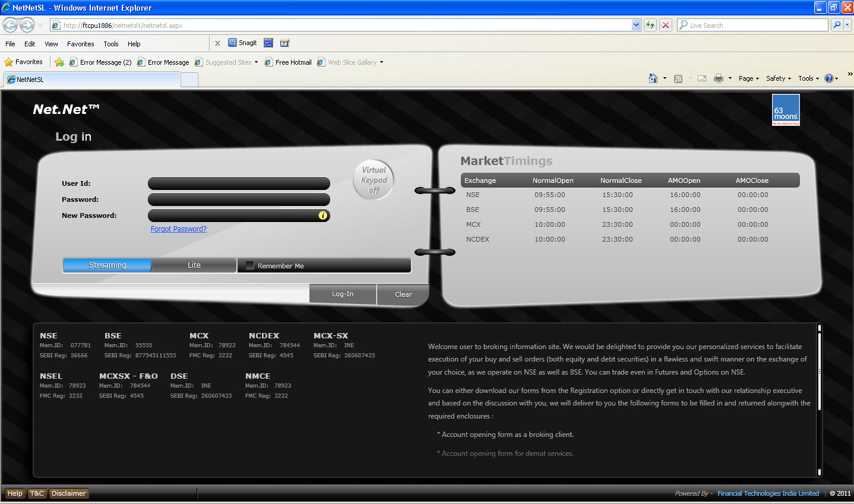Image resolution: width=854 pixels, height=504 pixels.
Task: Refresh the page with the green refresh icon
Action: pos(650,25)
